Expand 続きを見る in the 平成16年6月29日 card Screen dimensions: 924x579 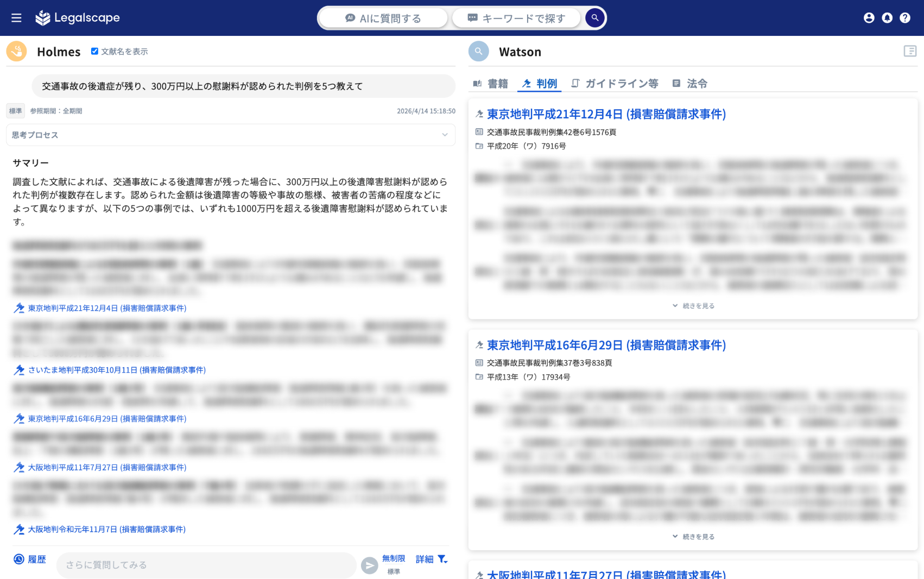693,537
